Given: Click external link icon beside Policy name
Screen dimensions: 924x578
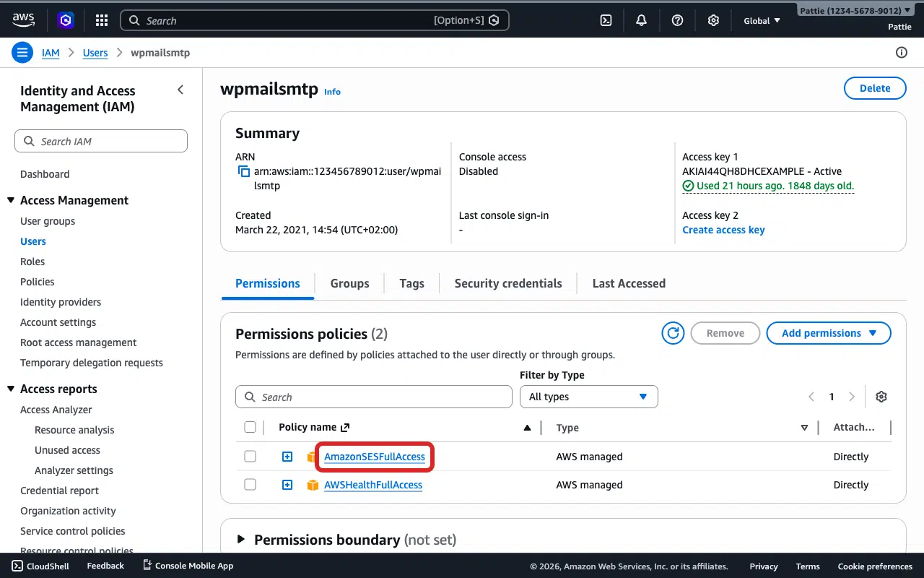Looking at the screenshot, I should pyautogui.click(x=345, y=428).
